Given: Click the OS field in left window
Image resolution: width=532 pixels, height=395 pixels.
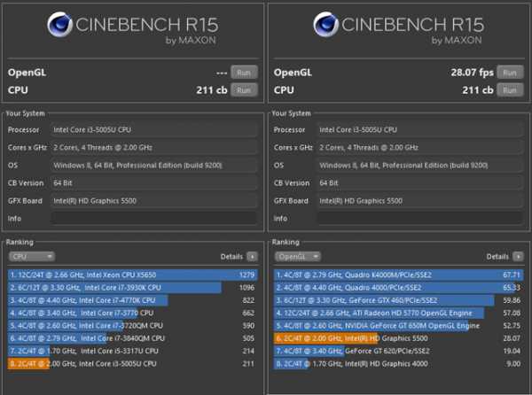Looking at the screenshot, I should pos(154,166).
